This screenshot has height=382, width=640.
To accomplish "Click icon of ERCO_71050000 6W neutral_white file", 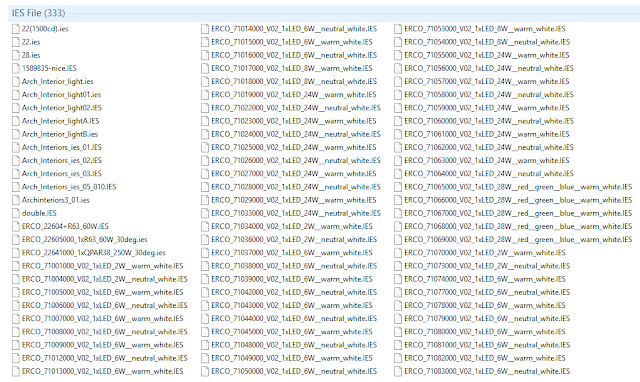I will [205, 371].
